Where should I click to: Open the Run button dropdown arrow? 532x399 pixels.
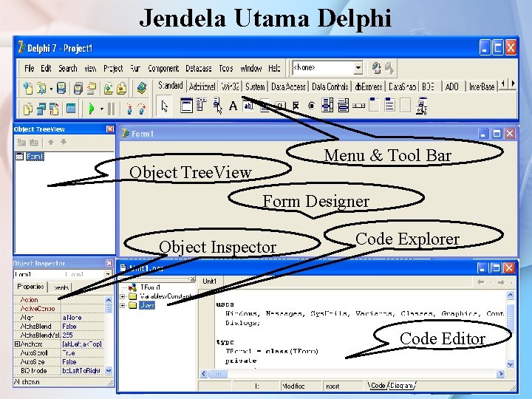101,109
